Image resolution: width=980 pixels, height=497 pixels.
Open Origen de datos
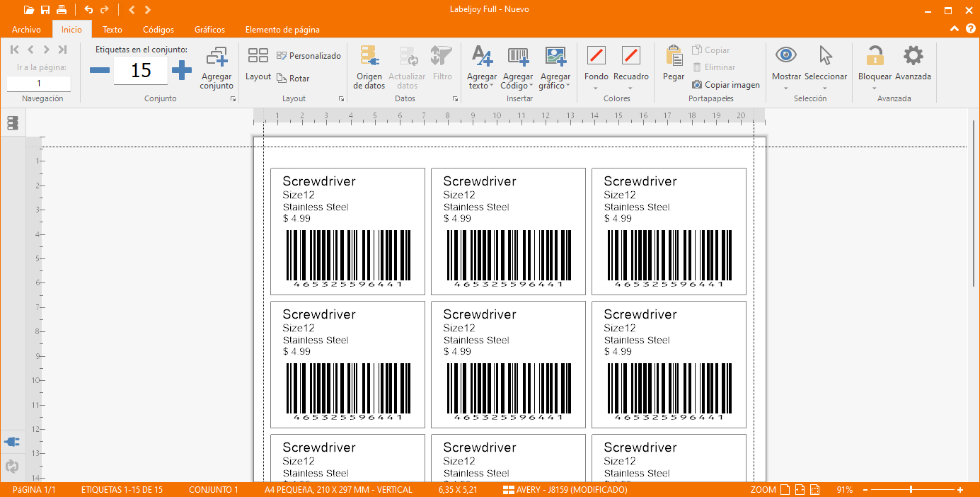coord(370,68)
